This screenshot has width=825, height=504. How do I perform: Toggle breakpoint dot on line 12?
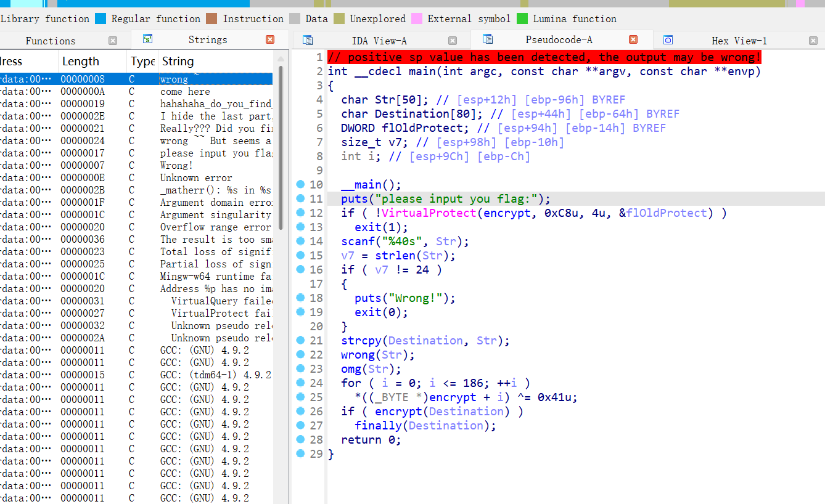[x=300, y=213]
